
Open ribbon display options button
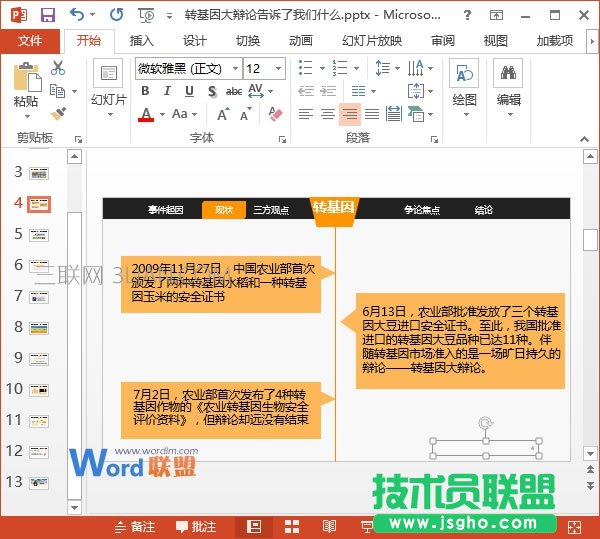(x=496, y=15)
